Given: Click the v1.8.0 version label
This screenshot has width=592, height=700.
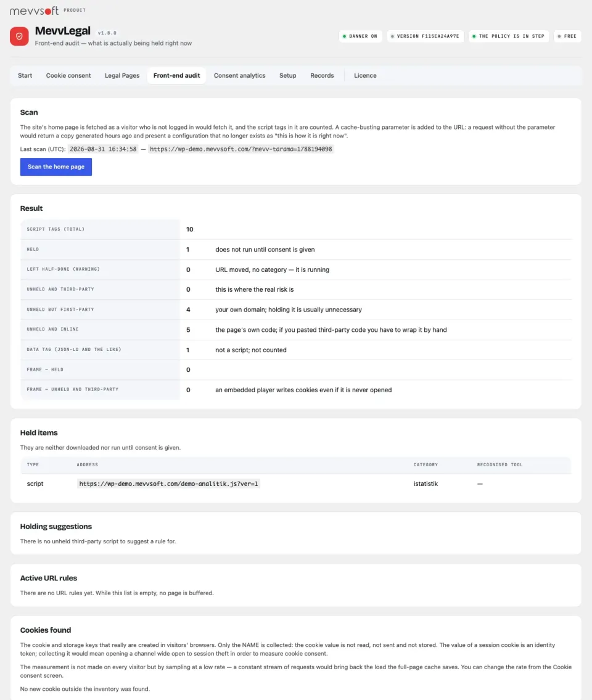Looking at the screenshot, I should click(107, 33).
